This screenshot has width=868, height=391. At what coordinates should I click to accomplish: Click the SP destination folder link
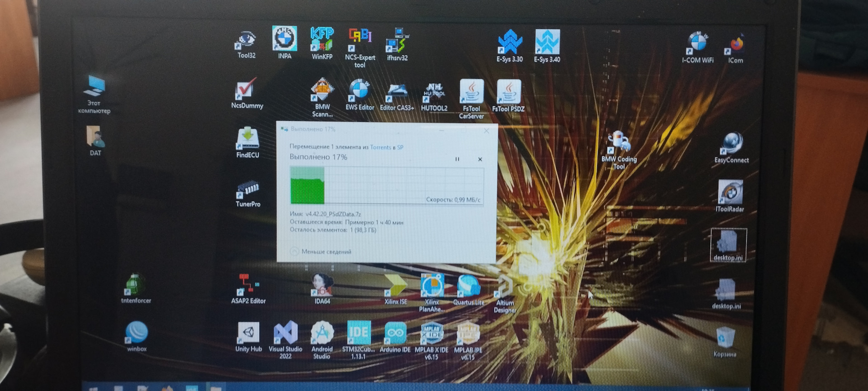tap(400, 147)
